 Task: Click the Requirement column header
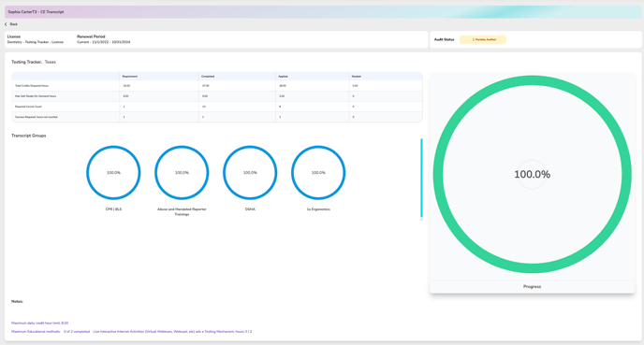130,77
